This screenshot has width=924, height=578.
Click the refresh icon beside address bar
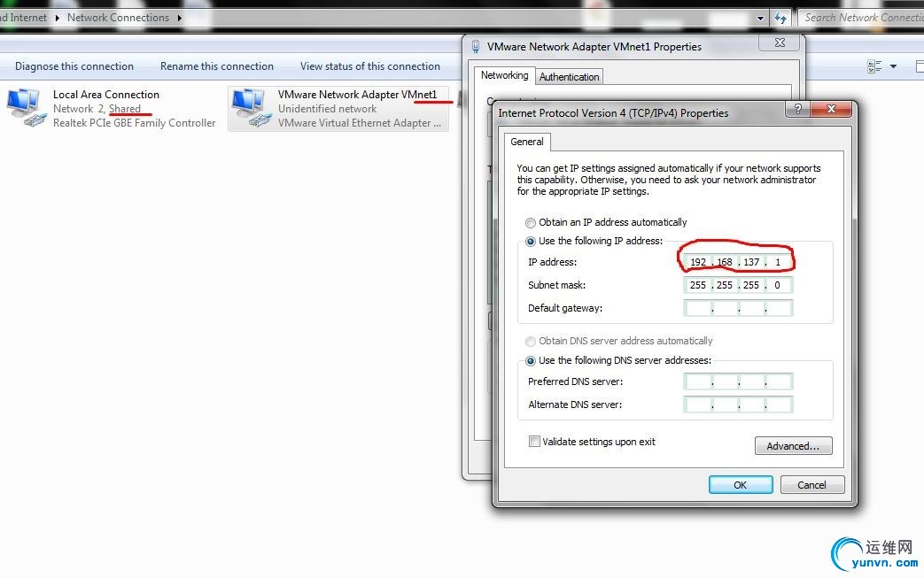tap(780, 19)
